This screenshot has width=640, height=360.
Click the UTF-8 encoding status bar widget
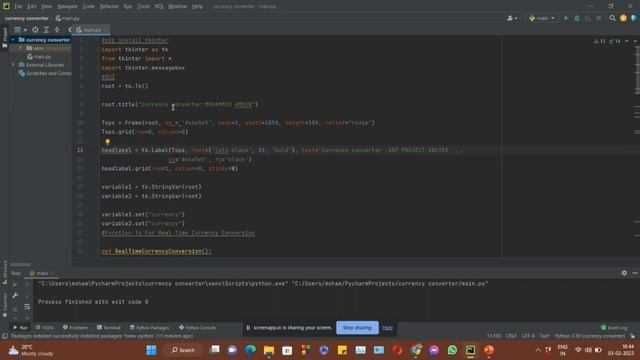[x=528, y=336]
